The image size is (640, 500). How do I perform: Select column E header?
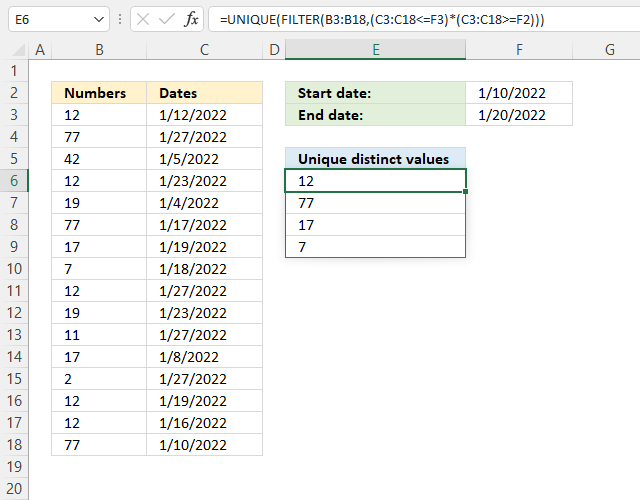pyautogui.click(x=376, y=50)
